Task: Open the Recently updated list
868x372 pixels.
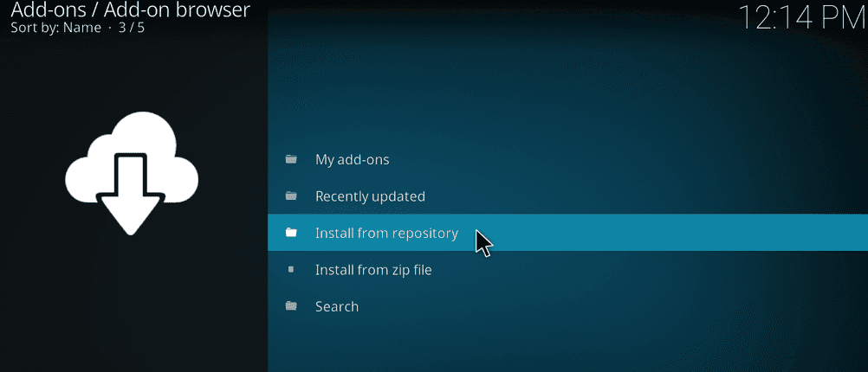Action: 370,196
